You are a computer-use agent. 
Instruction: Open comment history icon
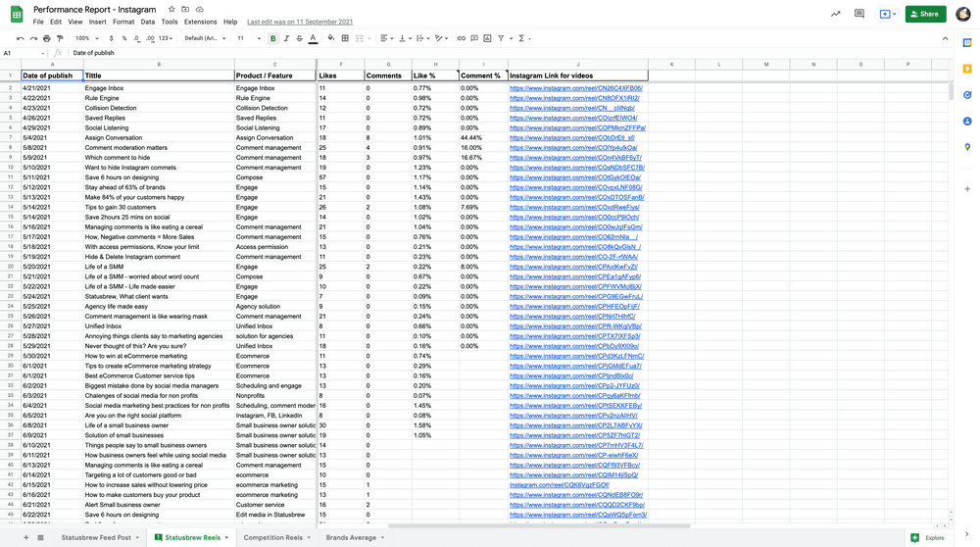tap(859, 14)
